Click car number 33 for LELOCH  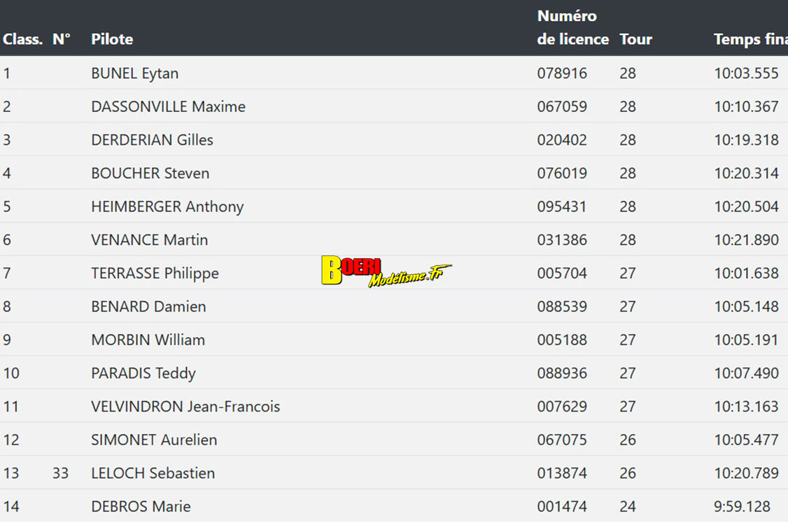coord(60,473)
